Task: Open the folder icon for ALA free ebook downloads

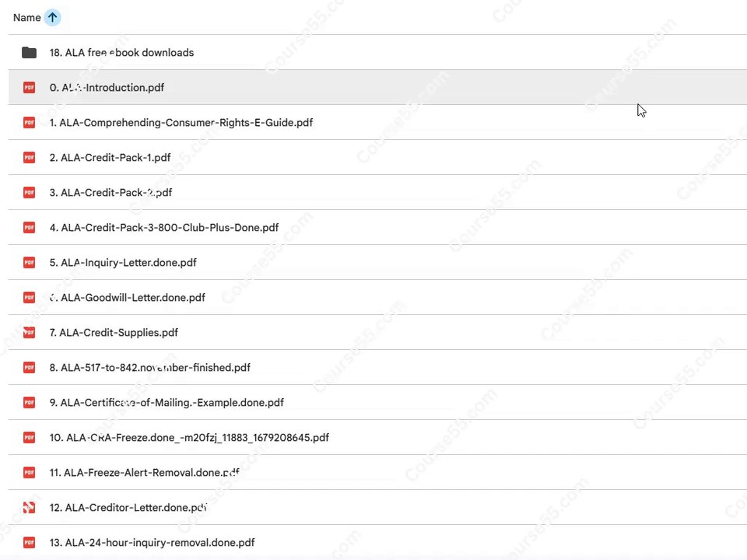Action: (x=29, y=52)
